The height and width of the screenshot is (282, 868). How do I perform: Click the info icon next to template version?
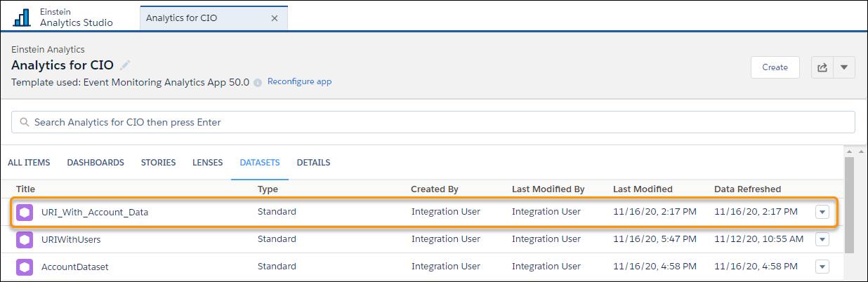coord(258,82)
